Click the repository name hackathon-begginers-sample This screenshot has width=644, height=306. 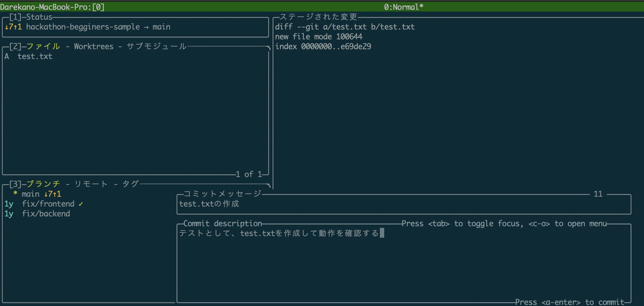[83, 27]
